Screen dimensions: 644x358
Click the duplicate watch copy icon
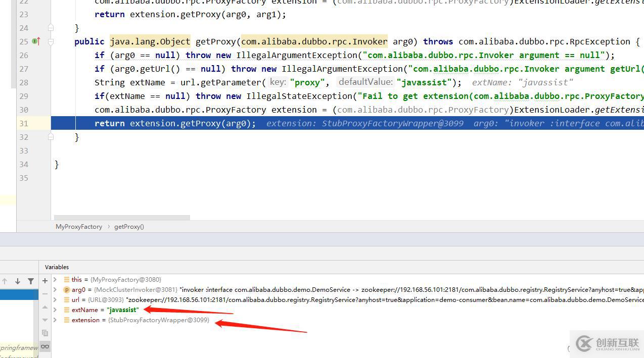tap(45, 333)
